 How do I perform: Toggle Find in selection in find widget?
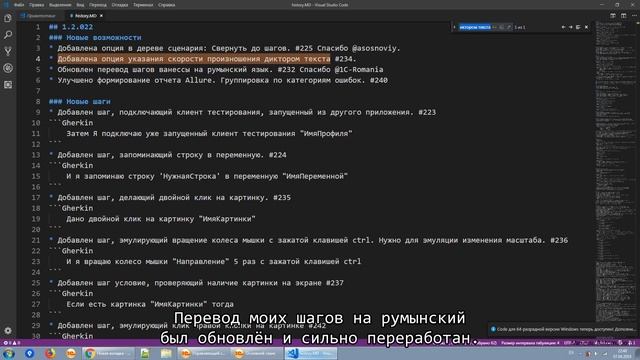click(578, 27)
